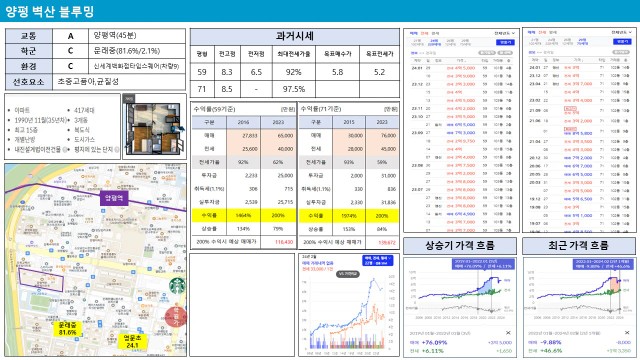Click the 초중고품아,균질성 cell
Screen dimensions: 640x360
pos(119,82)
